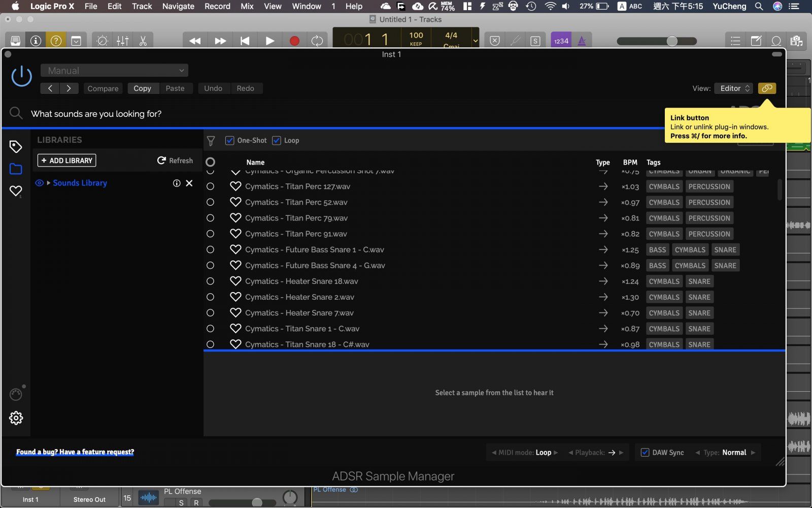This screenshot has height=508, width=812.
Task: Go to next plug-in preset
Action: (69, 88)
